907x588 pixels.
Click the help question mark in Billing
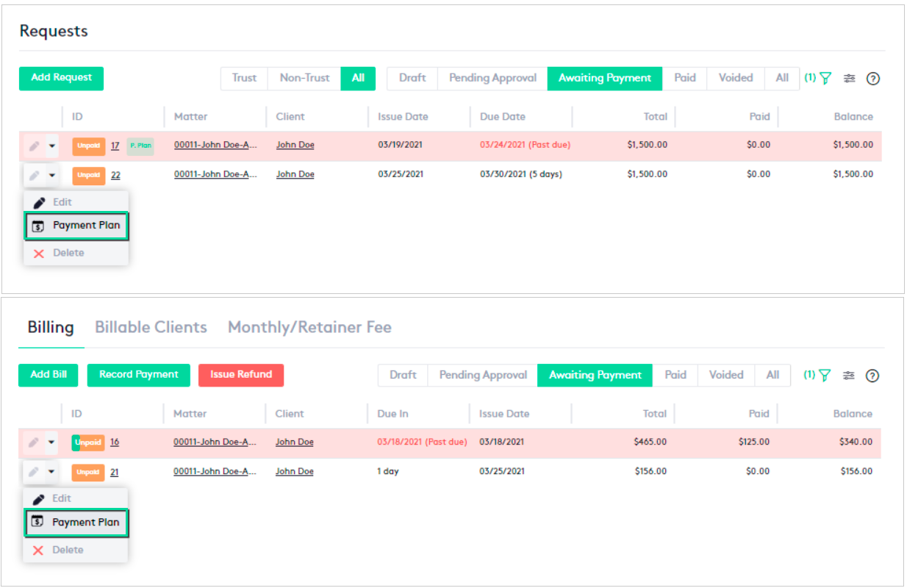(872, 376)
